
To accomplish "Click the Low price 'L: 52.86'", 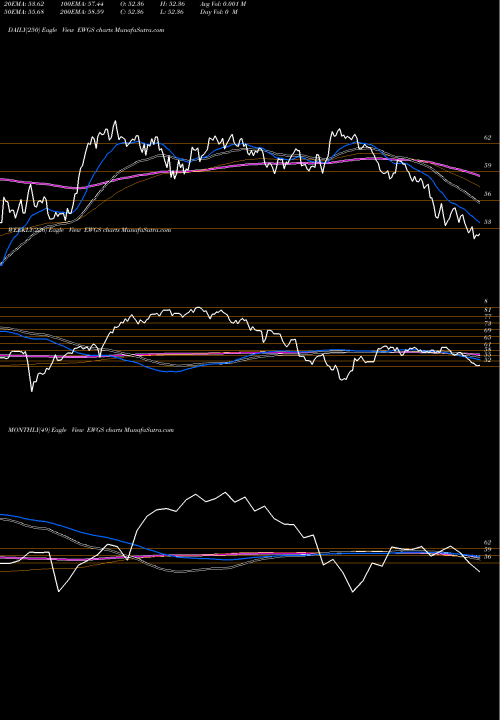I will [x=173, y=12].
